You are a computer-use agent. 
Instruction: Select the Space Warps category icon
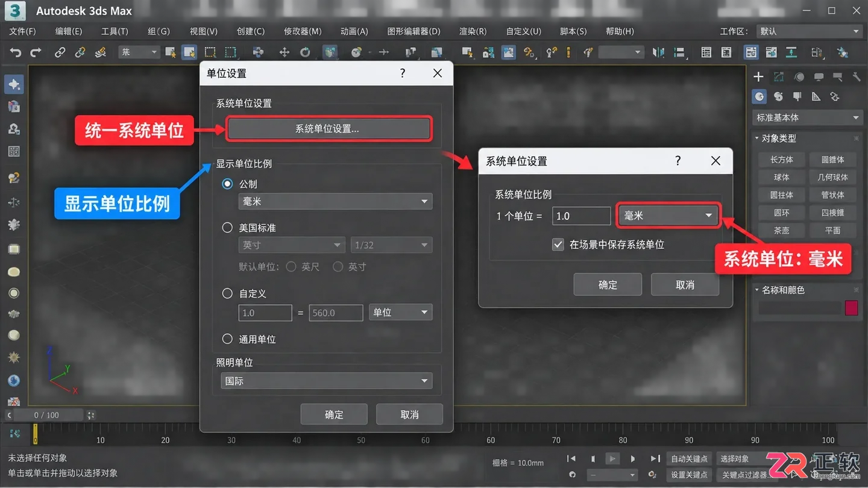click(x=835, y=96)
